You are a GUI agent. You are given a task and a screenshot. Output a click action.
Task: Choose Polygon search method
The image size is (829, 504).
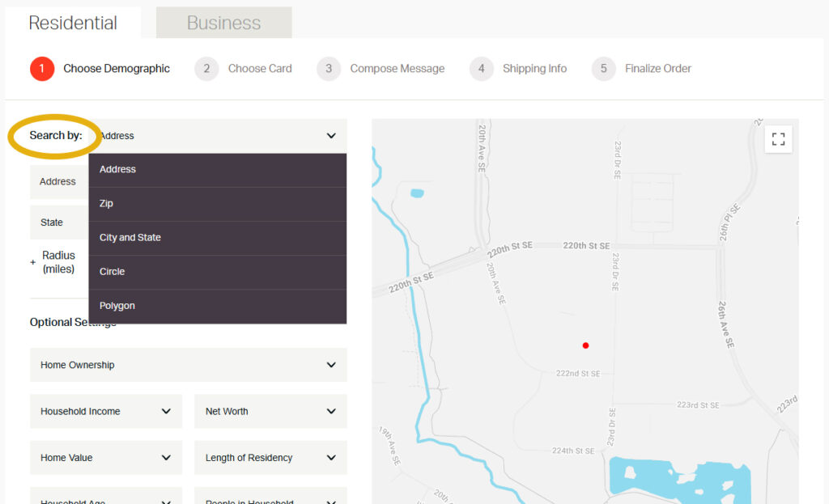[x=217, y=306]
